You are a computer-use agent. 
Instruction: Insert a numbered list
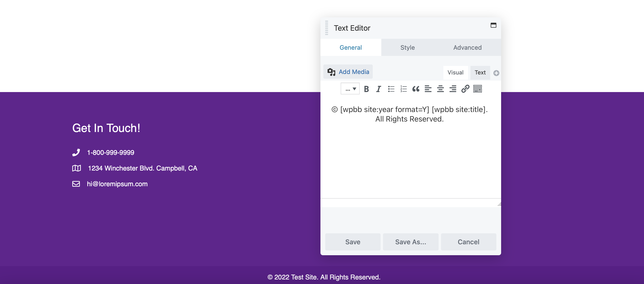pos(403,89)
